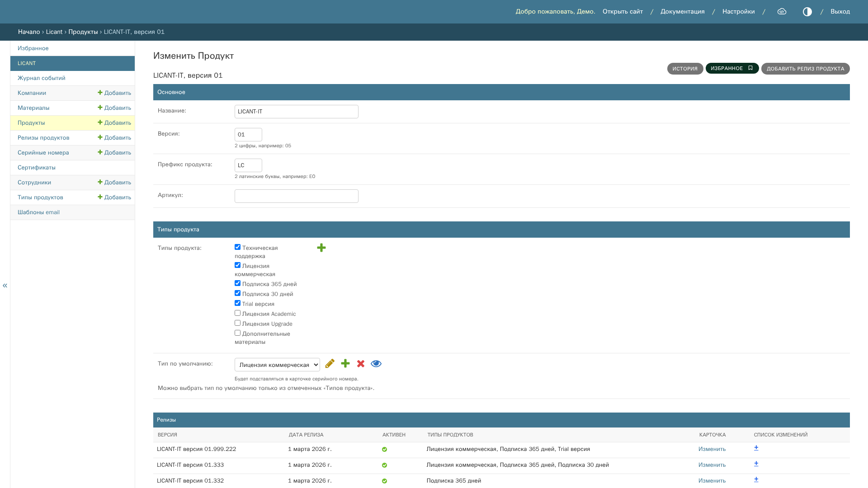Enable the Лицензия Academic checkbox
Viewport: 868px width, 488px height.
pos(237,313)
